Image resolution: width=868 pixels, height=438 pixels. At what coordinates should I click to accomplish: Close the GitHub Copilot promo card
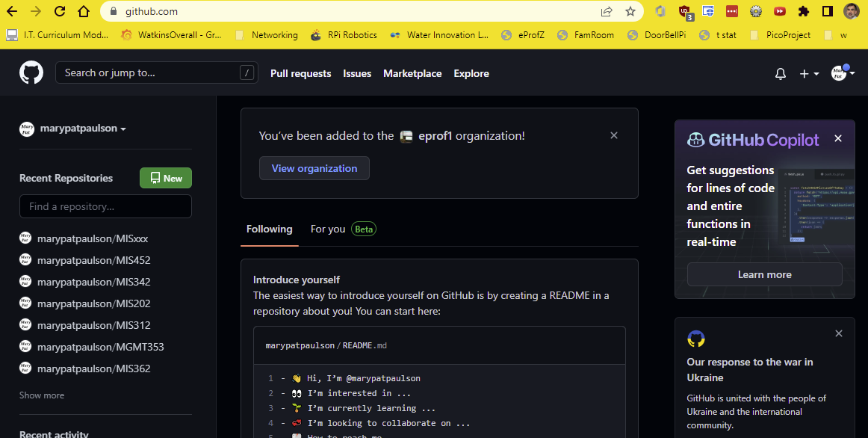pyautogui.click(x=838, y=138)
